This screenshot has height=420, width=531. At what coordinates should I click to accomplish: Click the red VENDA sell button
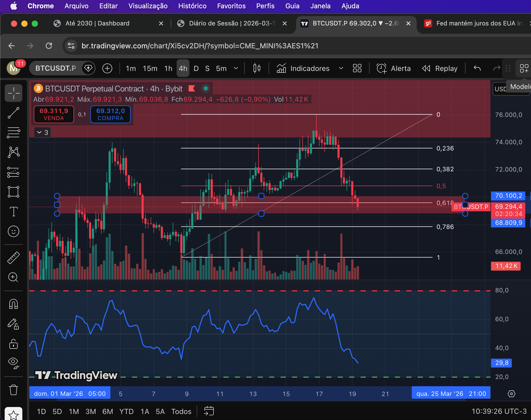54,114
